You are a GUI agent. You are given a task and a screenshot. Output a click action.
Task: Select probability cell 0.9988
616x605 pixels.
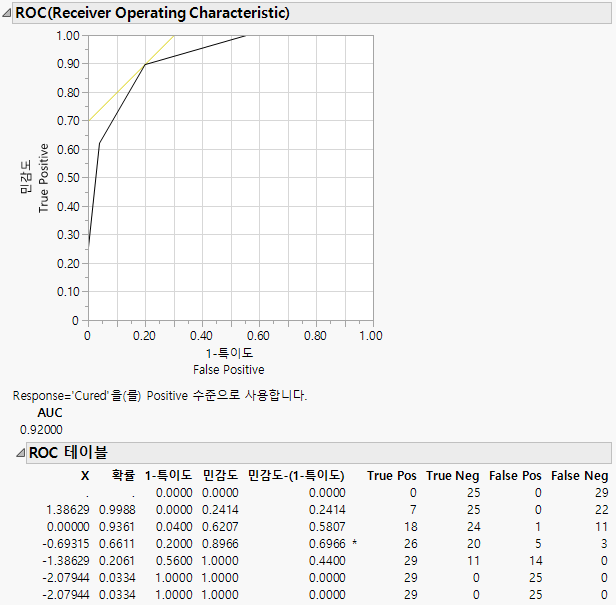point(117,510)
